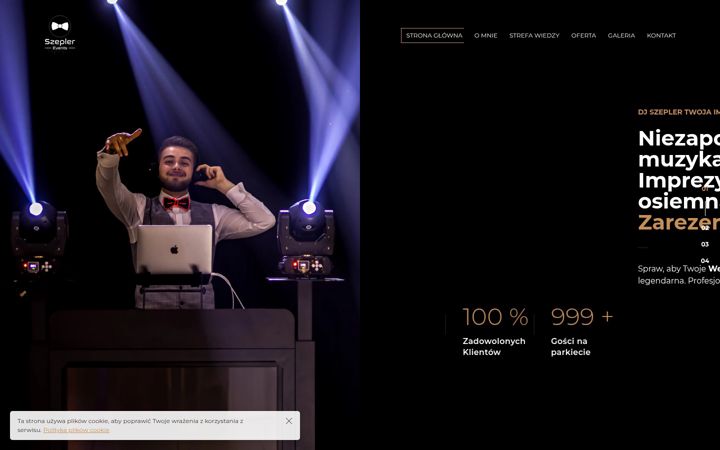Close the cookie notice banner
Screen dimensions: 720x450
point(289,421)
